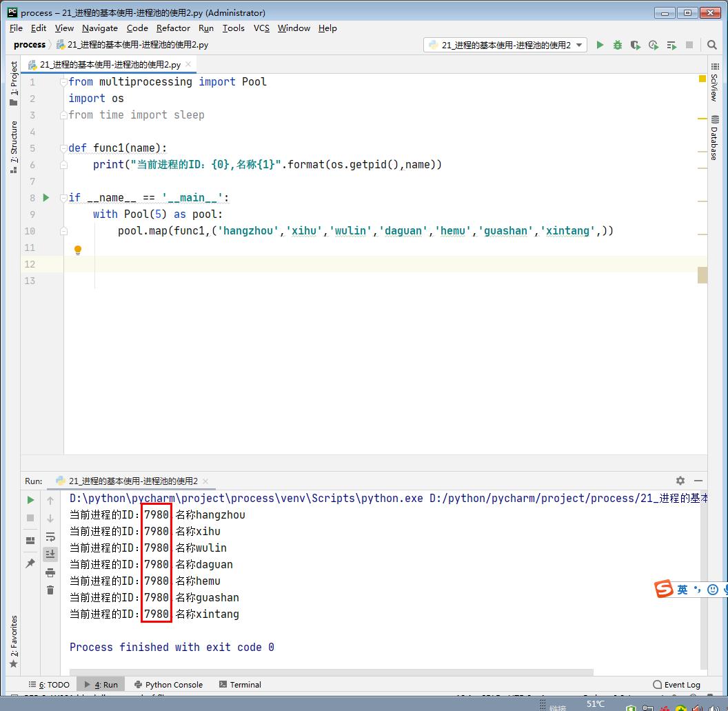Run the current configuration with the green play button
Screen dimensions: 728x711
click(x=600, y=45)
